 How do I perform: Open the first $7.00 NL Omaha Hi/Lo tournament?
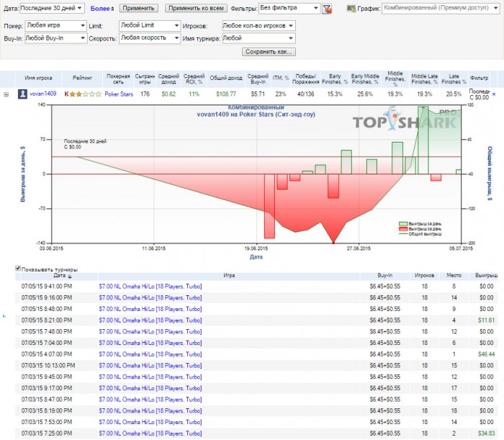click(150, 286)
